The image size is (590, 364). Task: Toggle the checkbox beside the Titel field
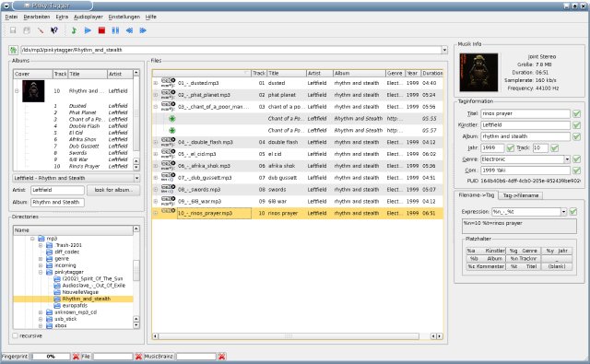click(x=576, y=113)
